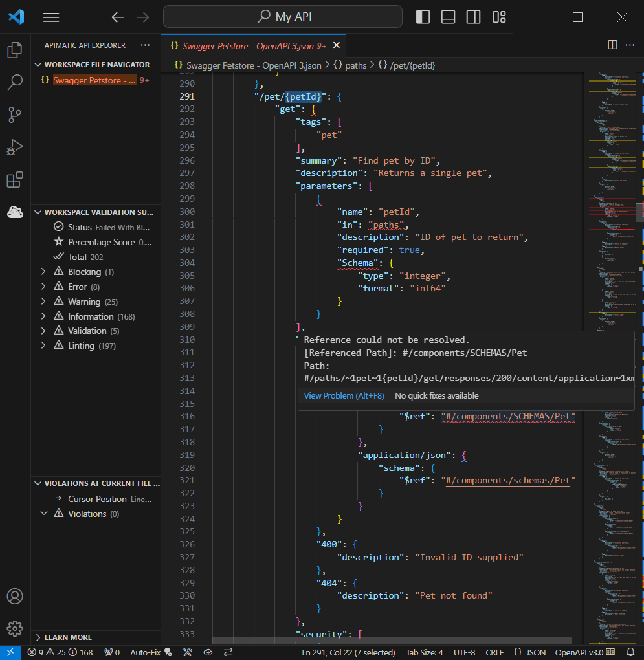Click line number 300 in gutter
This screenshot has height=660, width=644.
[187, 212]
